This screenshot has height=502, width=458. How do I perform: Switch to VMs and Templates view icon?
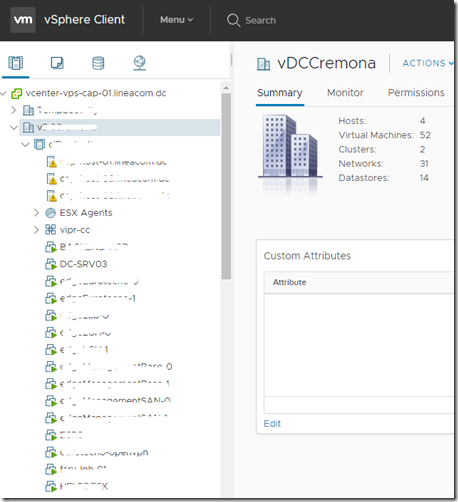57,63
